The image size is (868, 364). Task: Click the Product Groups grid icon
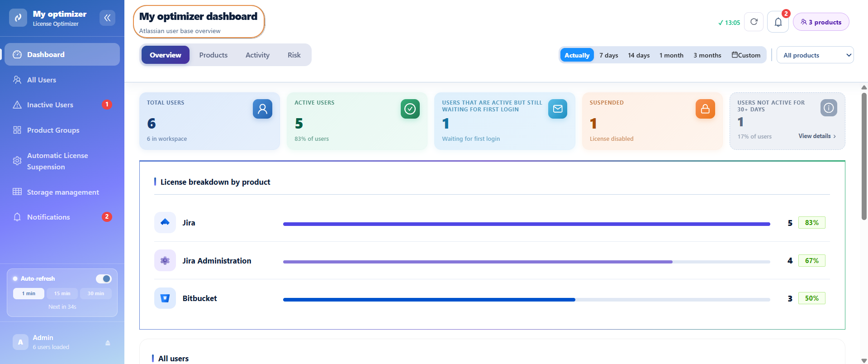[x=17, y=130]
